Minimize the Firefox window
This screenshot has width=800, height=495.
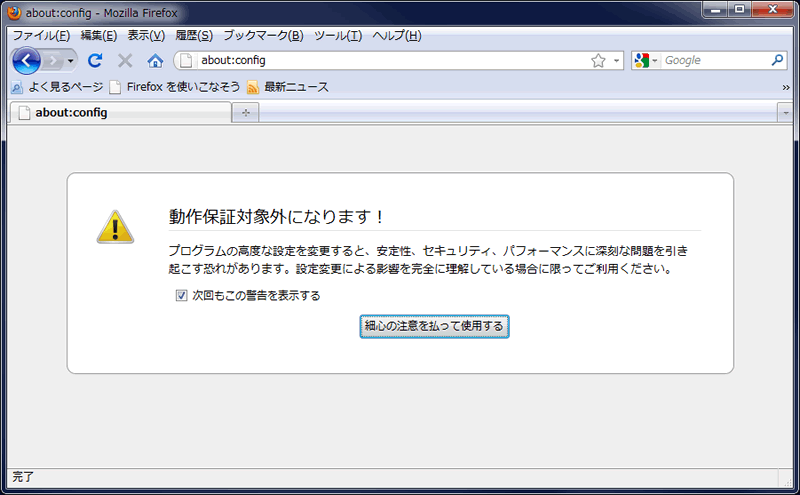pos(715,9)
